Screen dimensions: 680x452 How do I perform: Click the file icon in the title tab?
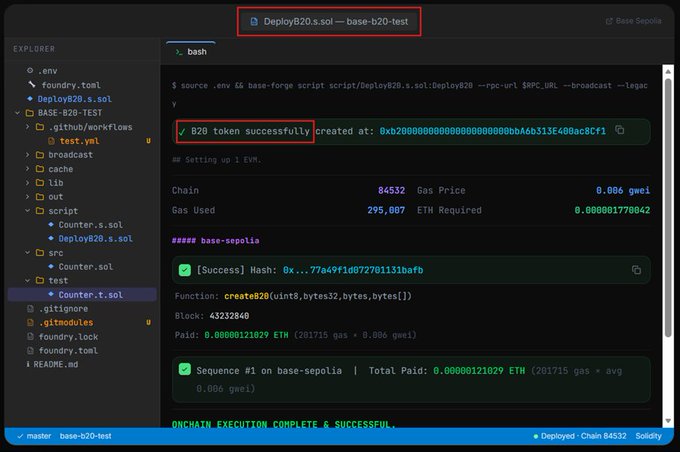pyautogui.click(x=254, y=21)
